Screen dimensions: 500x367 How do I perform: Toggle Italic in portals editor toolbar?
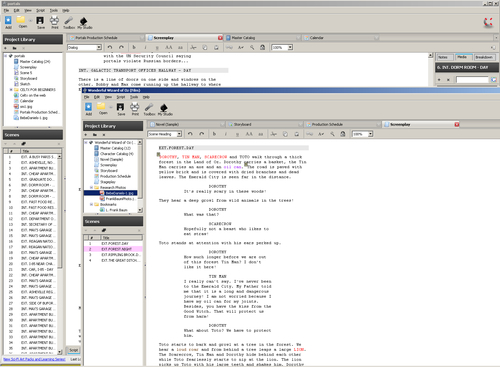pyautogui.click(x=145, y=48)
